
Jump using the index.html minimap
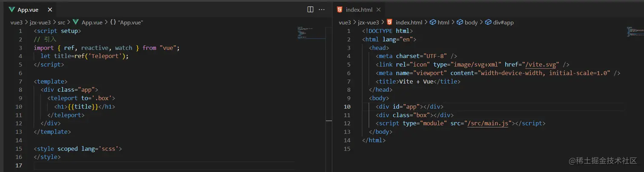[x=635, y=32]
